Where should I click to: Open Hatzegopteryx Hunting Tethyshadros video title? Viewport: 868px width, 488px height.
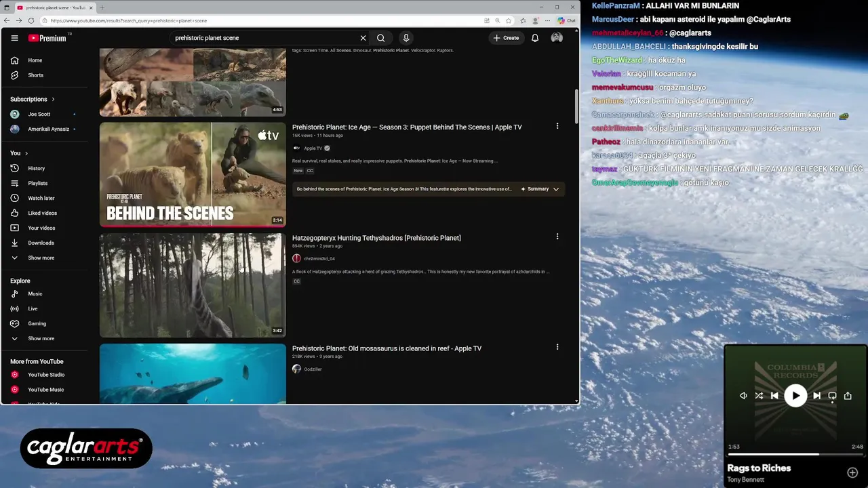tap(376, 238)
